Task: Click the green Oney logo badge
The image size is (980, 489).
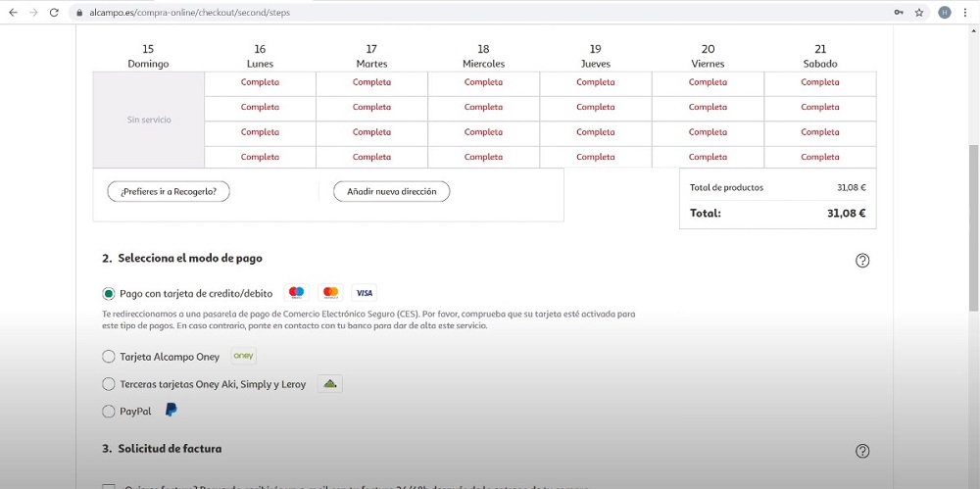Action: [x=243, y=357]
